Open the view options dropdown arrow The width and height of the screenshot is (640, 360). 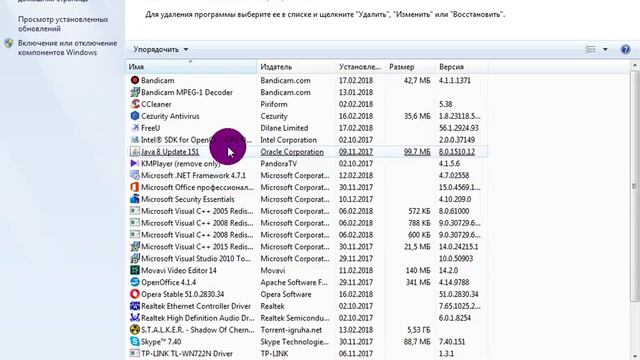click(605, 49)
